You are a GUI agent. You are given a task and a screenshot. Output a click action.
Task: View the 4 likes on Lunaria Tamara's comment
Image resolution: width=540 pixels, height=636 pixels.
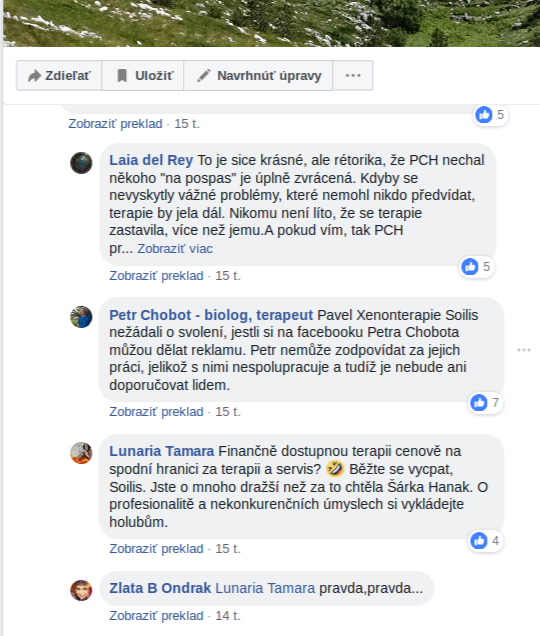pos(486,541)
